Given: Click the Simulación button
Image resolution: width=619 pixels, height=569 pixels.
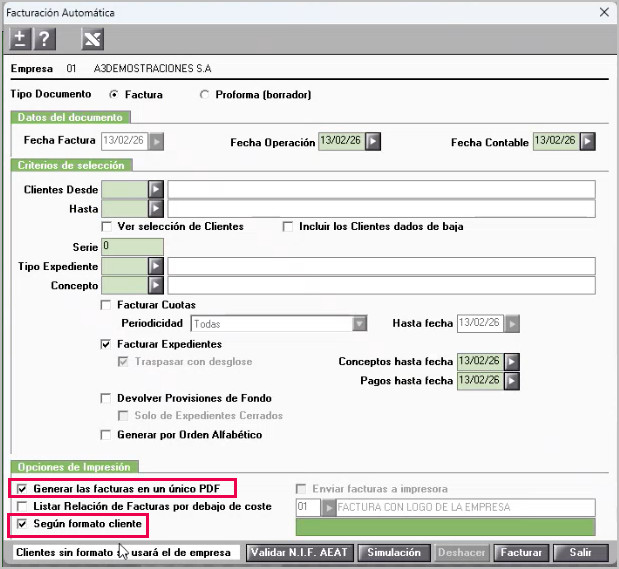Looking at the screenshot, I should point(394,552).
